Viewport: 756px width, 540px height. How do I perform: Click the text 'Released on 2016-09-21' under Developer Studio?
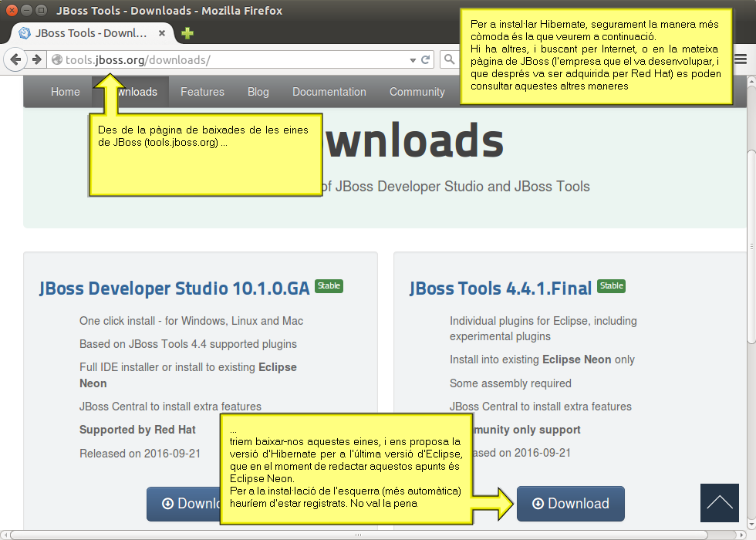[140, 454]
